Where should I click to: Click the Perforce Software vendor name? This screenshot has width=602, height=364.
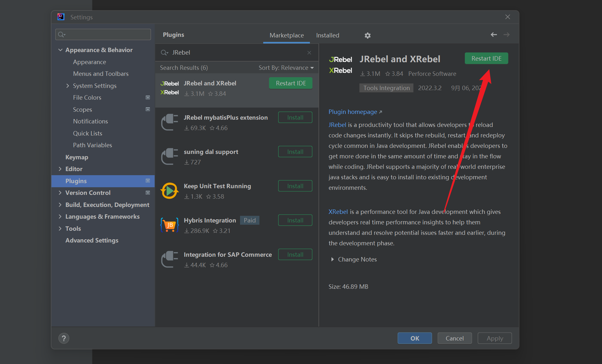[432, 74]
